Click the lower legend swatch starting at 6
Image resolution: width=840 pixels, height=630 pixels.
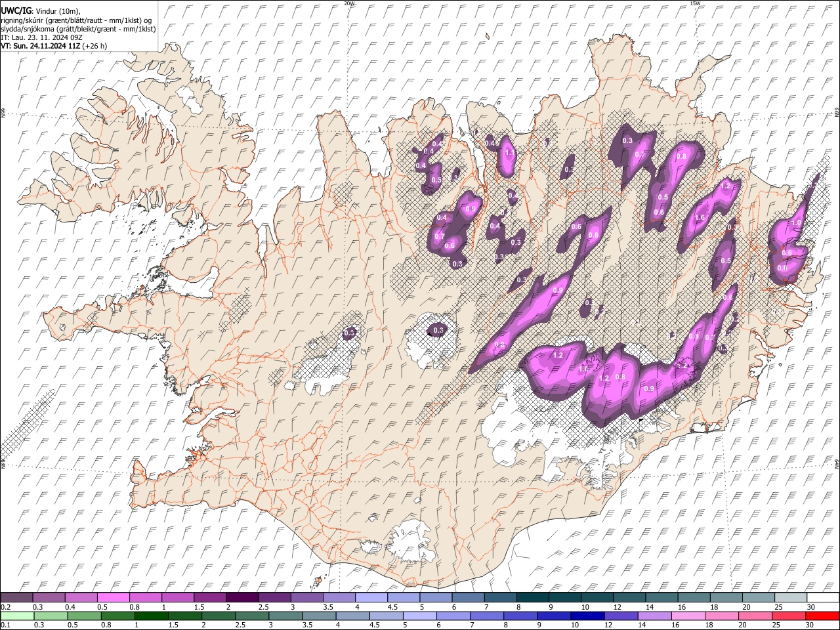[x=453, y=616]
